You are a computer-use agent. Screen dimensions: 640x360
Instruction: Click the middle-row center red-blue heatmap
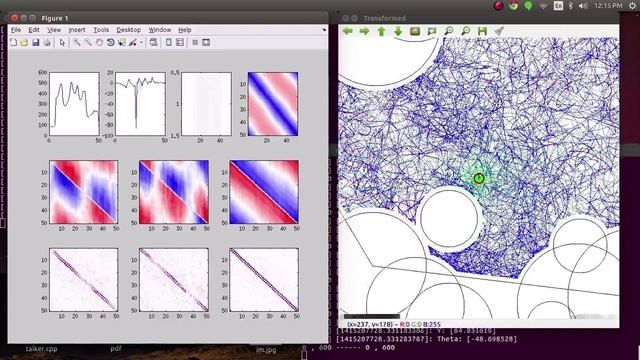tap(174, 192)
